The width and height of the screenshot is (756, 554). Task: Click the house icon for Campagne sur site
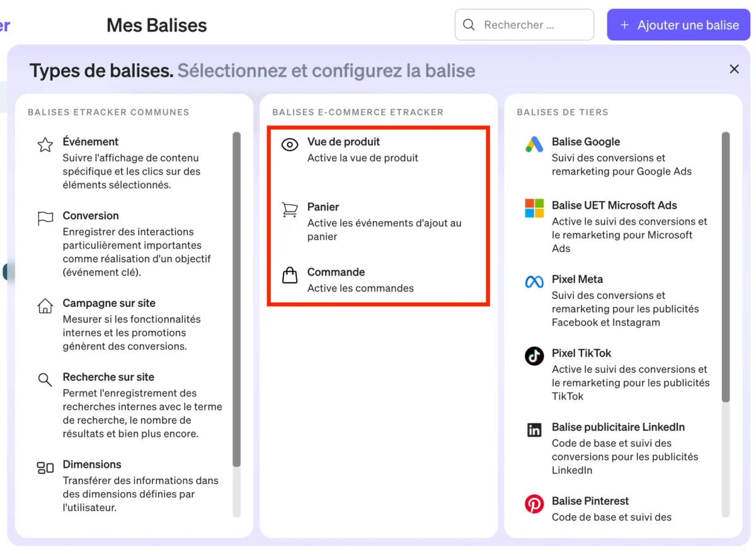[45, 306]
